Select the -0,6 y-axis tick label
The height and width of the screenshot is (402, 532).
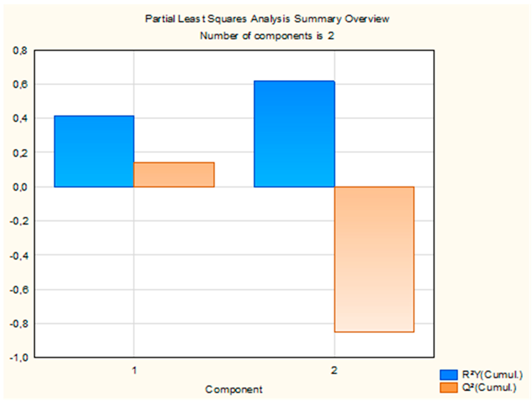19,290
